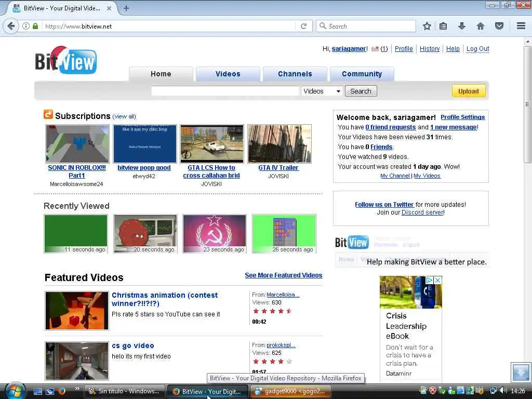Open GTA LCS callahan bridge thumbnail

pos(212,144)
